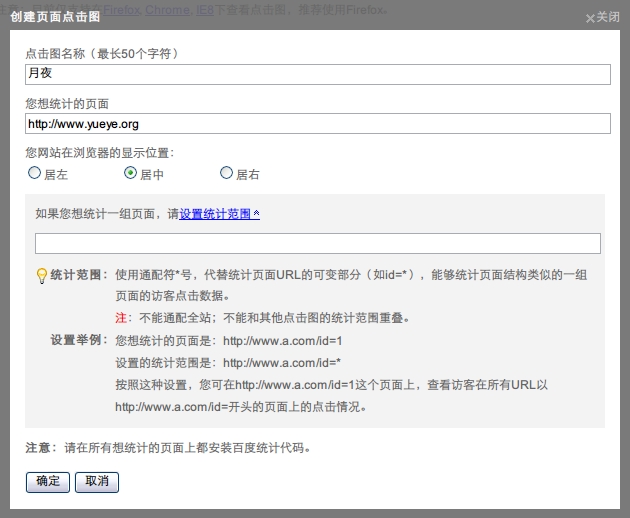This screenshot has width=630, height=518.
Task: Click the label 您想统计的页面
Action: coord(67,104)
